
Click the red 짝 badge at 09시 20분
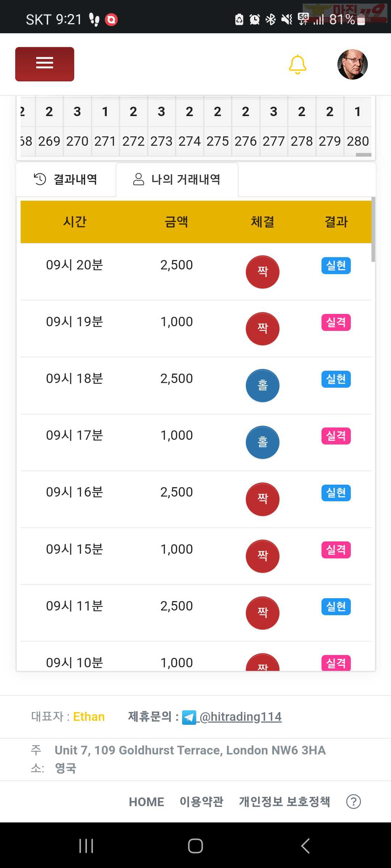point(262,272)
